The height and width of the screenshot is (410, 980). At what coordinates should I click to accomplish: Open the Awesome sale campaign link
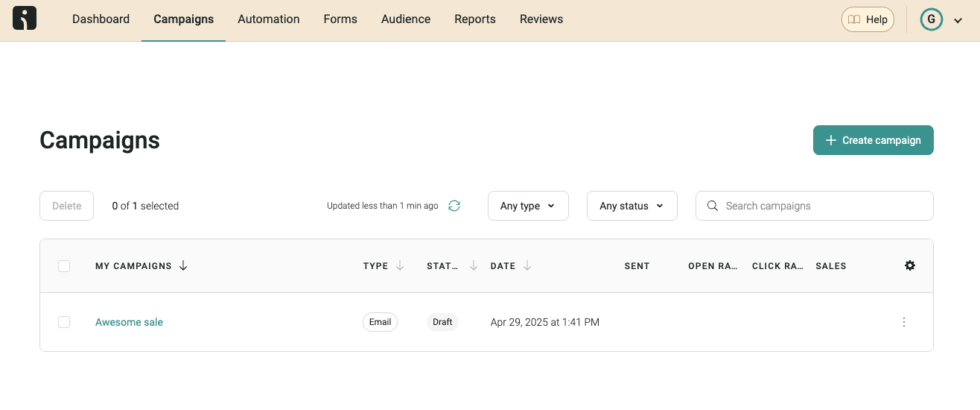pos(129,322)
